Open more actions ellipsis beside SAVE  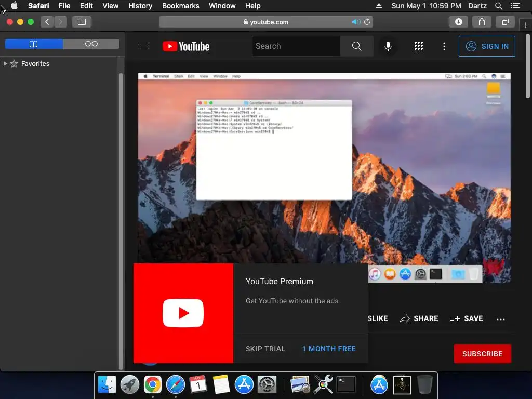coord(501,320)
